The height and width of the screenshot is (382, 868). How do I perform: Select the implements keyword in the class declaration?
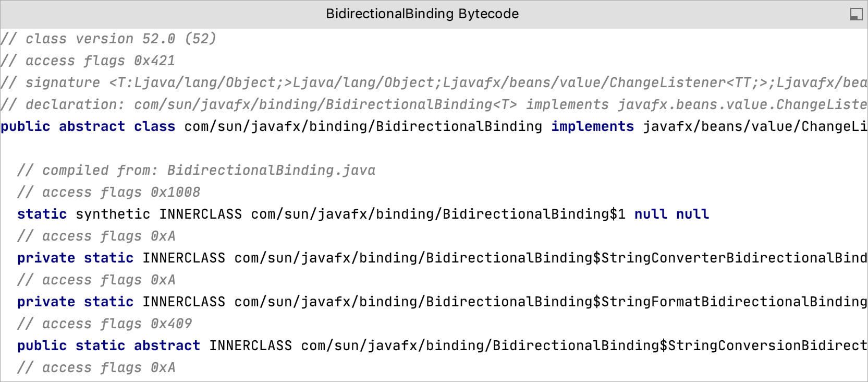592,126
